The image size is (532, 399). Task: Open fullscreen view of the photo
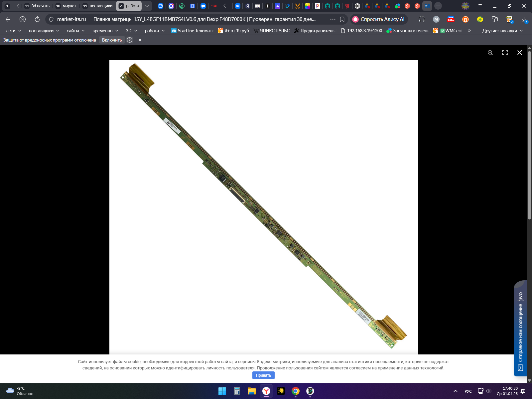coord(505,53)
